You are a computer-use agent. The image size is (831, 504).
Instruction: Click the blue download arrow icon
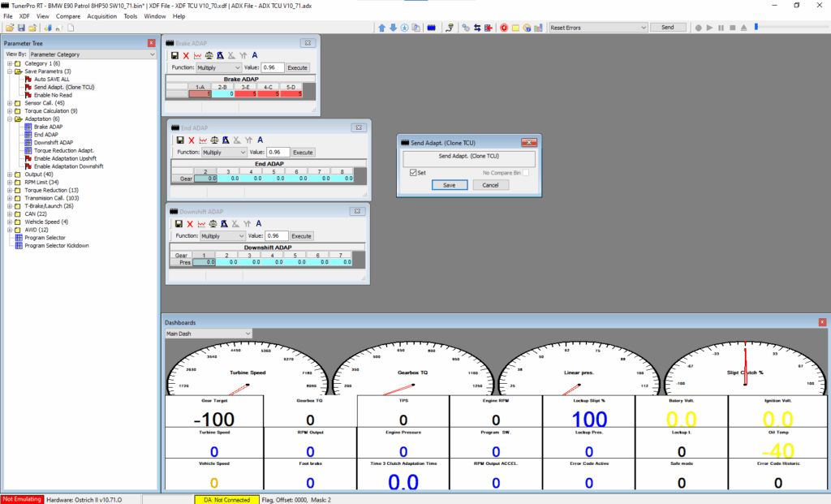(394, 28)
